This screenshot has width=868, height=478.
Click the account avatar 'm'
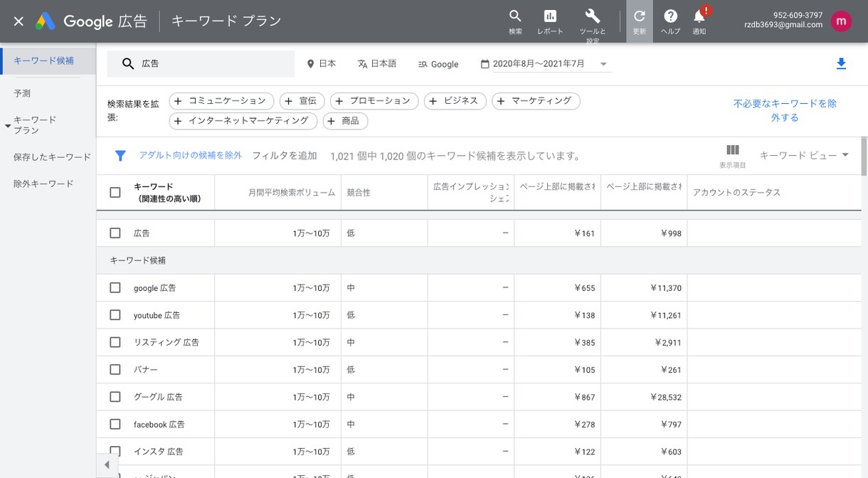click(x=842, y=21)
